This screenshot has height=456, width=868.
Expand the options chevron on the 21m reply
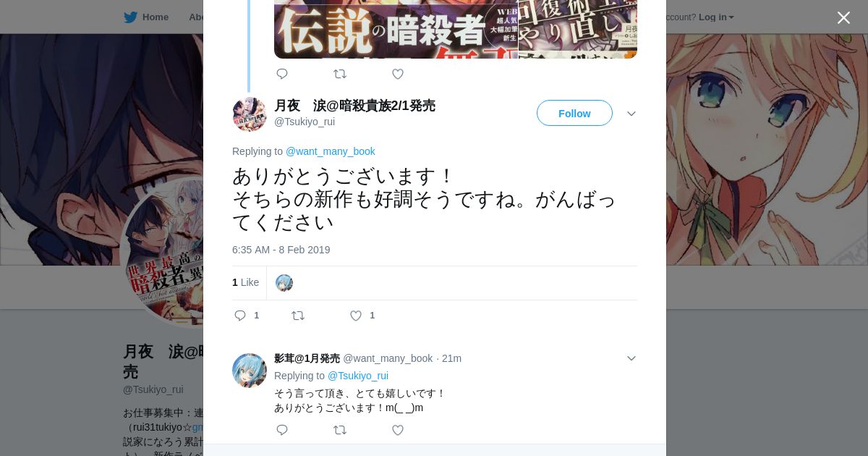(631, 358)
